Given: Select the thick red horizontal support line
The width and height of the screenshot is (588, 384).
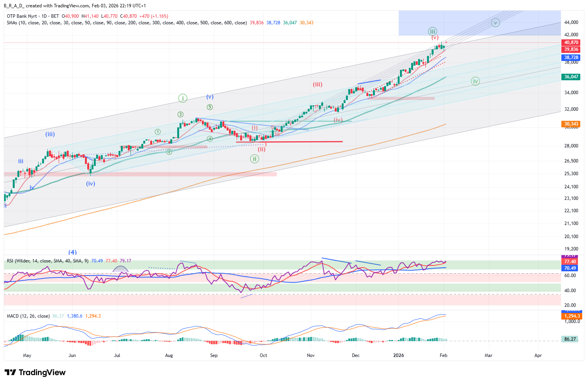Looking at the screenshot, I should click(x=289, y=142).
